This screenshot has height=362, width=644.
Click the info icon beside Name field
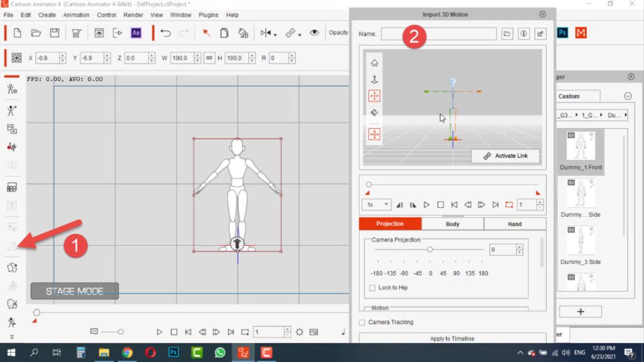524,34
